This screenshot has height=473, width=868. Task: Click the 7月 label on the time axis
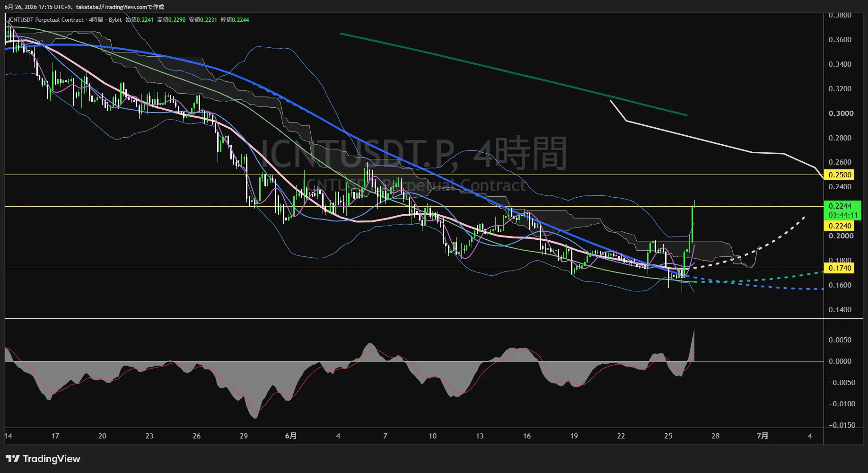tap(763, 436)
